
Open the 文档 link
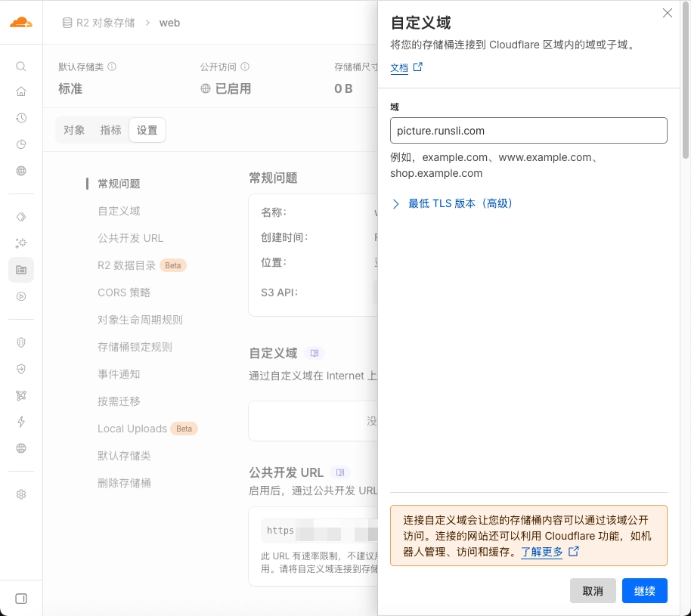coord(399,68)
